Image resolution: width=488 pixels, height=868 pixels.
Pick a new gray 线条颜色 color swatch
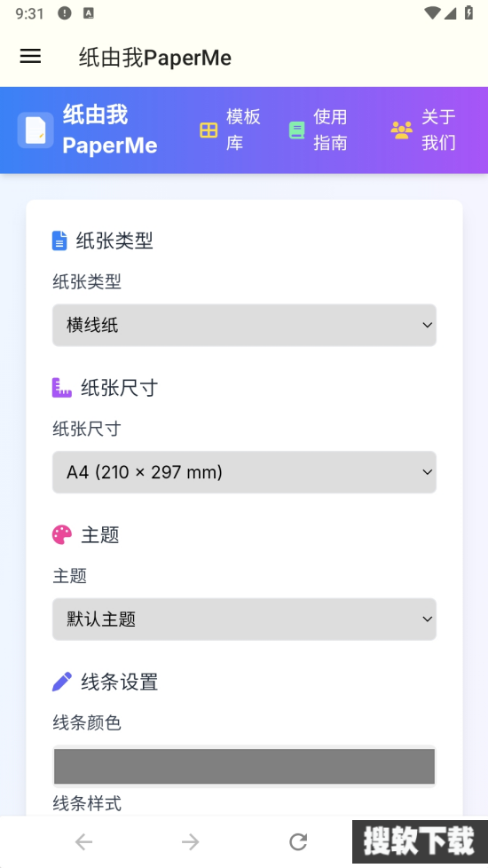point(244,766)
